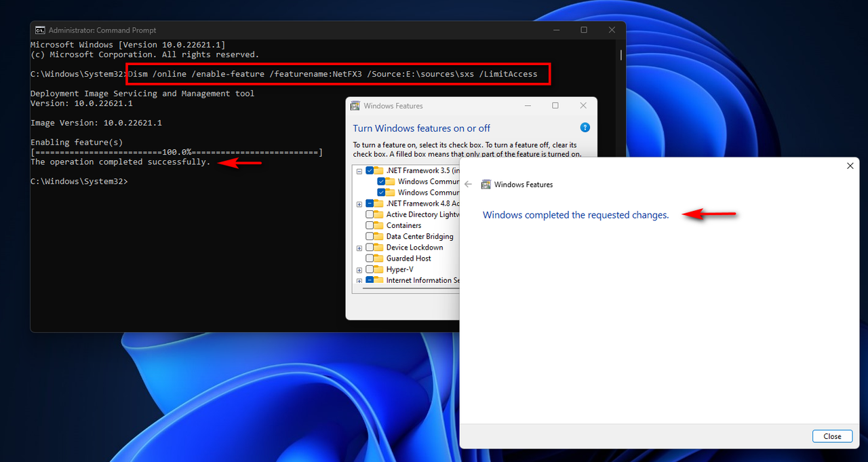Viewport: 868px width, 462px height.
Task: Minimize the Windows Features window
Action: tap(527, 106)
